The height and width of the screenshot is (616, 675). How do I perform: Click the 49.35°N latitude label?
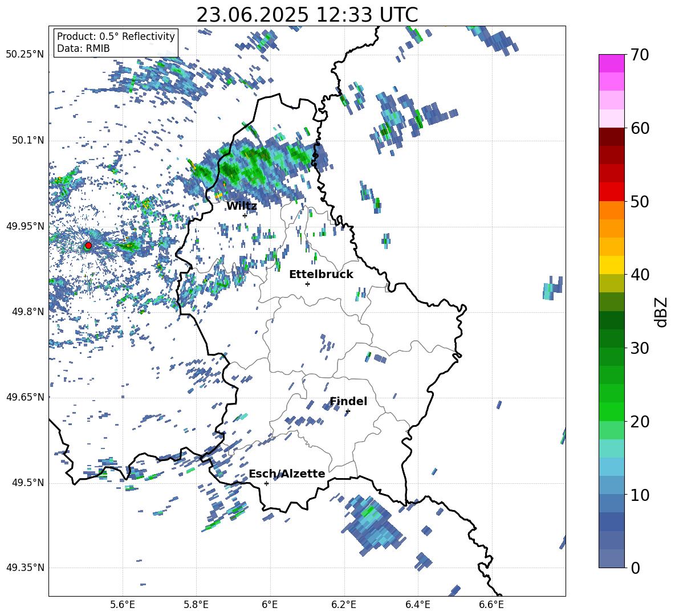tap(25, 568)
